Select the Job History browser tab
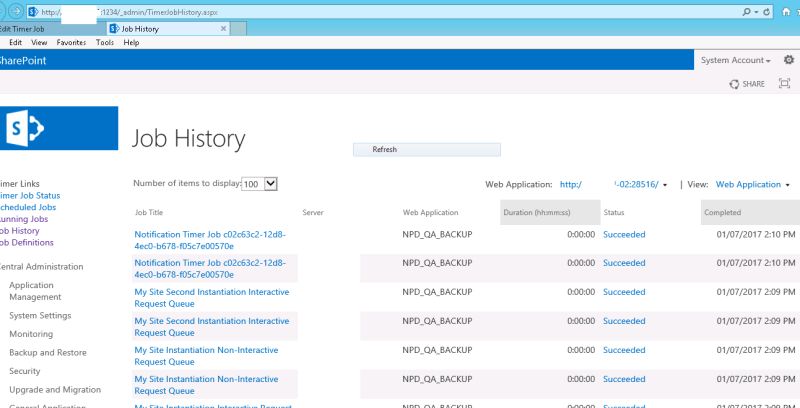 tap(169, 29)
